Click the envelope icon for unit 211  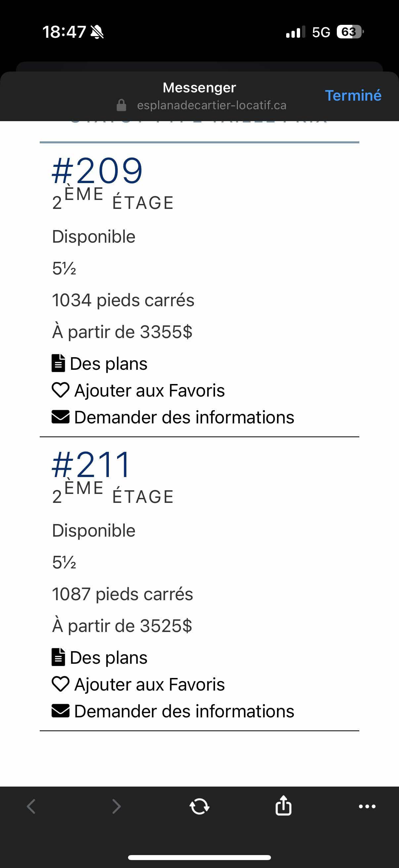point(61,711)
